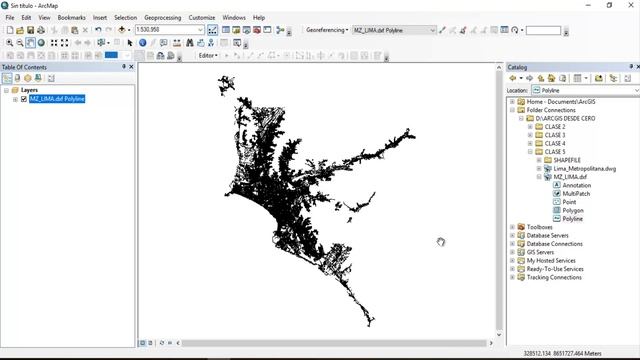Switch to Layout View button
This screenshot has height=360, width=640.
tap(150, 343)
